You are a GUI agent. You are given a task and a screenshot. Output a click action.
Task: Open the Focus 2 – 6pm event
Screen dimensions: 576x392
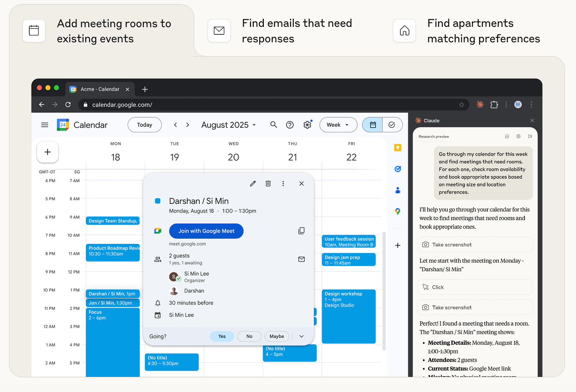(113, 342)
